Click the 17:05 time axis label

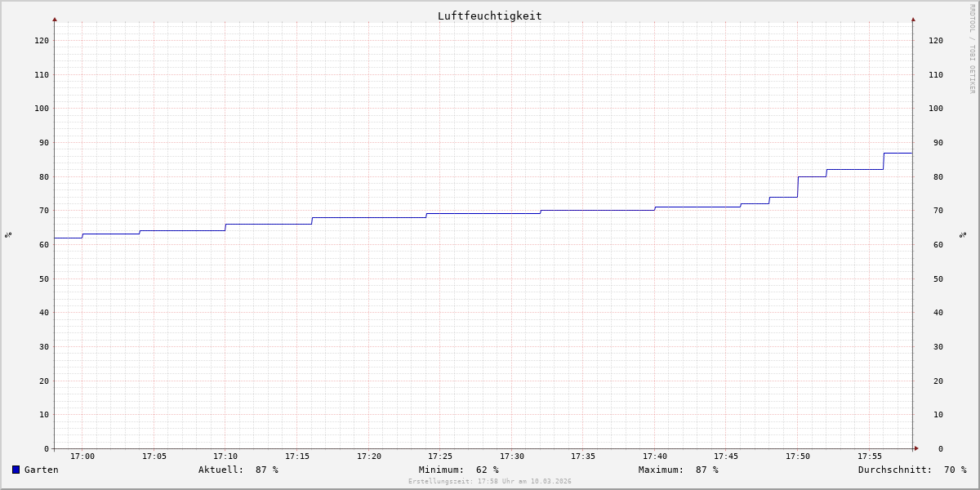coord(154,457)
